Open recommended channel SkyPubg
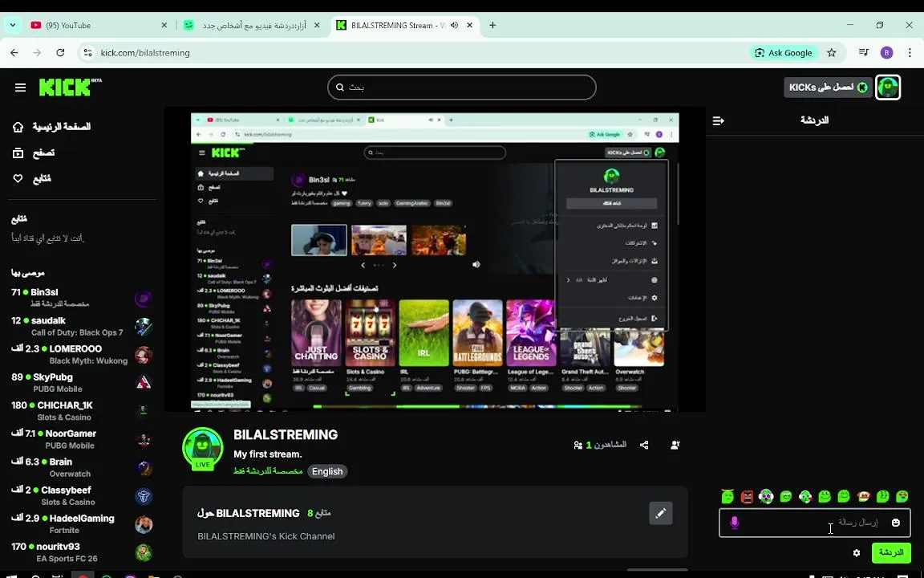This screenshot has width=924, height=578. coord(82,383)
